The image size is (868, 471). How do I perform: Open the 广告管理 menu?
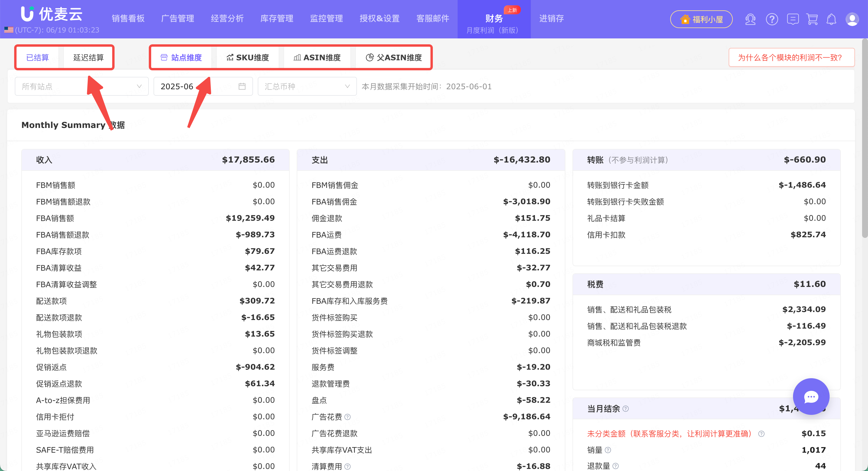pos(177,19)
